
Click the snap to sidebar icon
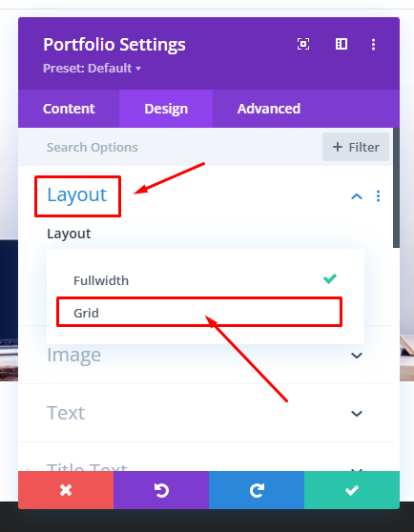(x=342, y=44)
